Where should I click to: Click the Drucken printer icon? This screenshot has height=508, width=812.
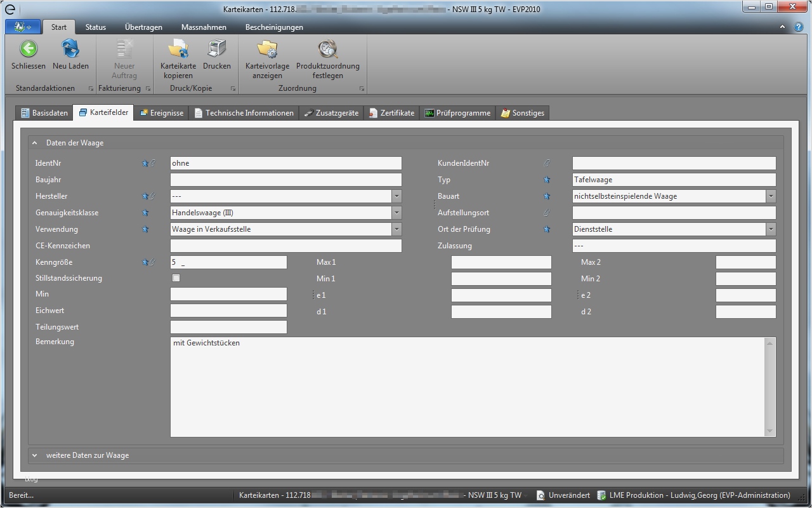[x=217, y=49]
